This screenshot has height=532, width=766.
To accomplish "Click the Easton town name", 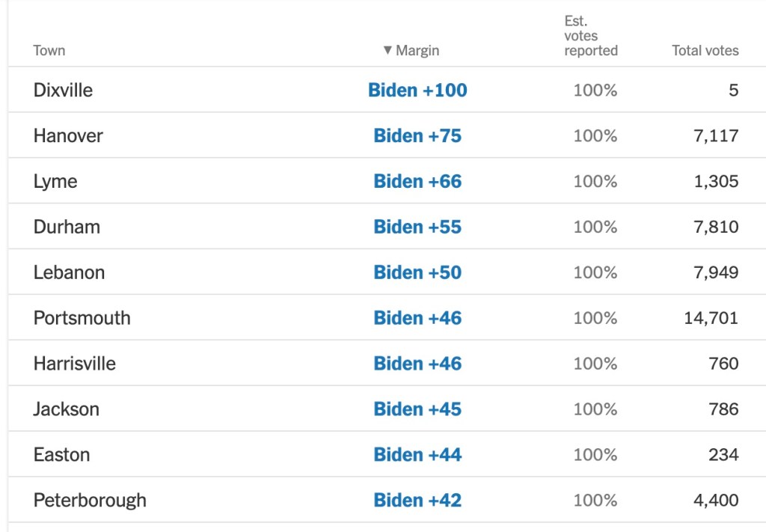I will [x=61, y=456].
